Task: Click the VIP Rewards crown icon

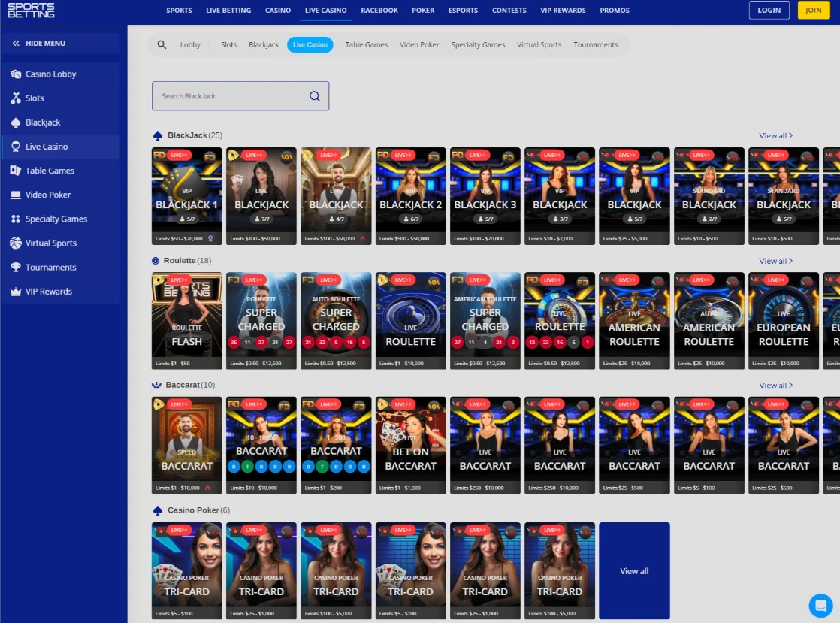Action: (x=15, y=292)
